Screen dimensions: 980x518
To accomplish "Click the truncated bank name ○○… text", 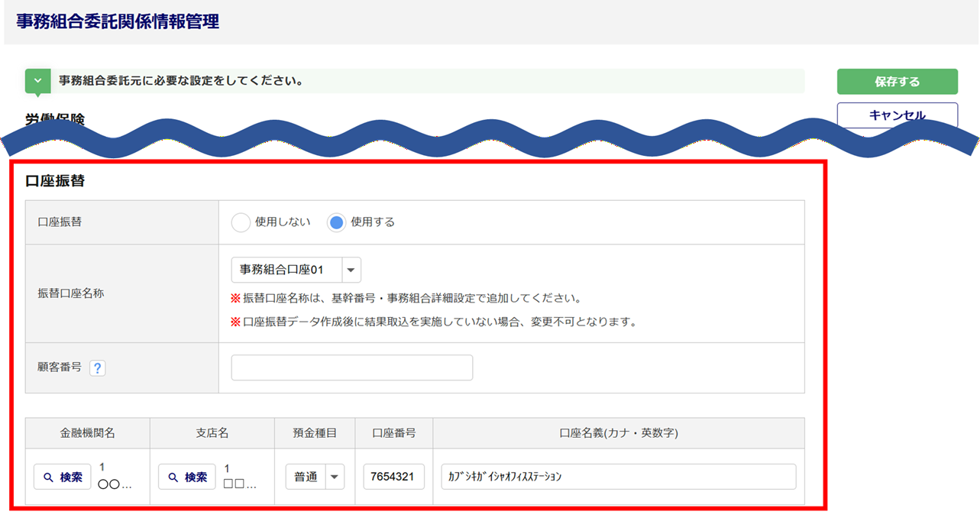I will (115, 484).
